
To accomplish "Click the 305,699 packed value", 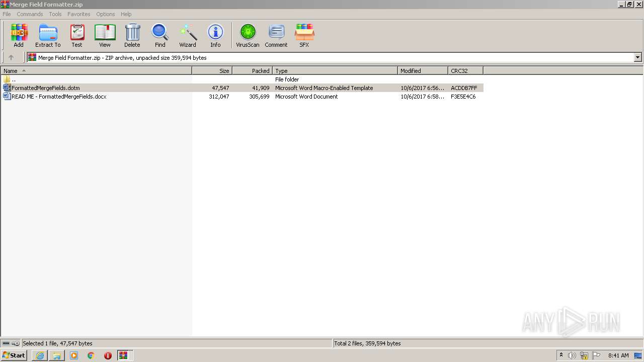I will [259, 97].
